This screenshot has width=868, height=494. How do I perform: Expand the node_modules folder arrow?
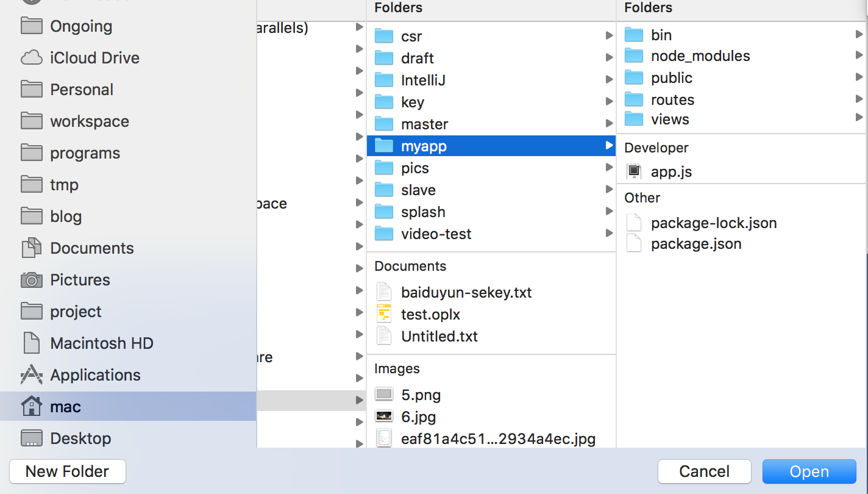(x=859, y=56)
